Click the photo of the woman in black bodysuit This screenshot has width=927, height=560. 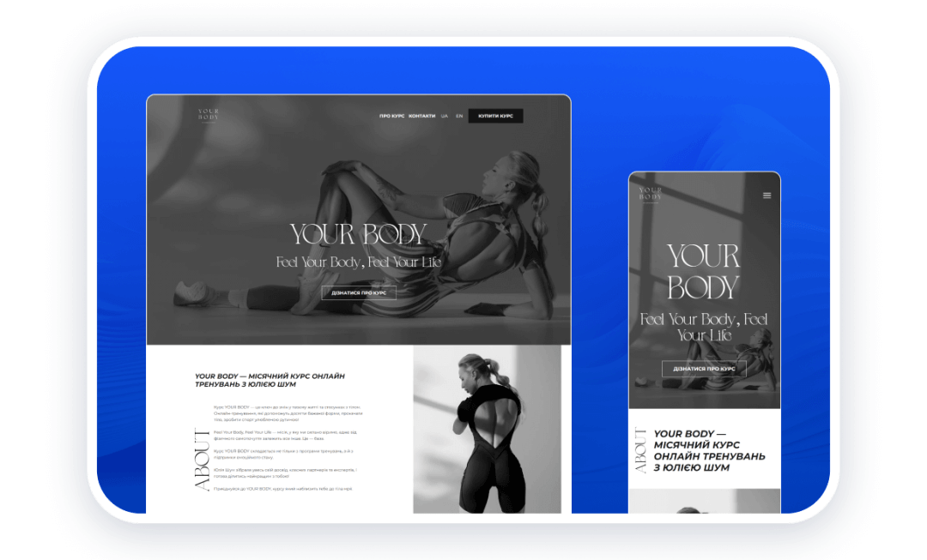pos(489,429)
